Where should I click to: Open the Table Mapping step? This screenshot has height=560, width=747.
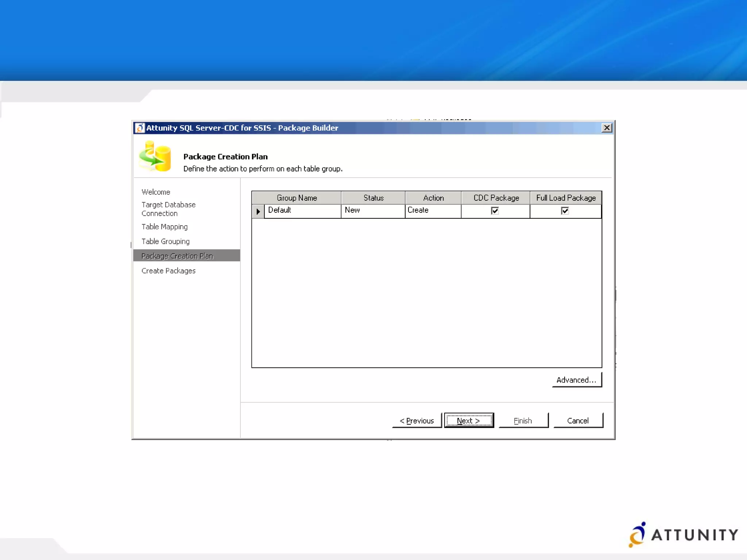pyautogui.click(x=165, y=227)
